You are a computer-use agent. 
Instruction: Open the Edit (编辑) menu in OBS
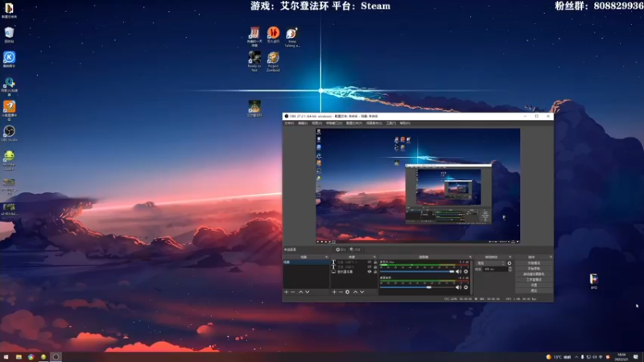303,123
